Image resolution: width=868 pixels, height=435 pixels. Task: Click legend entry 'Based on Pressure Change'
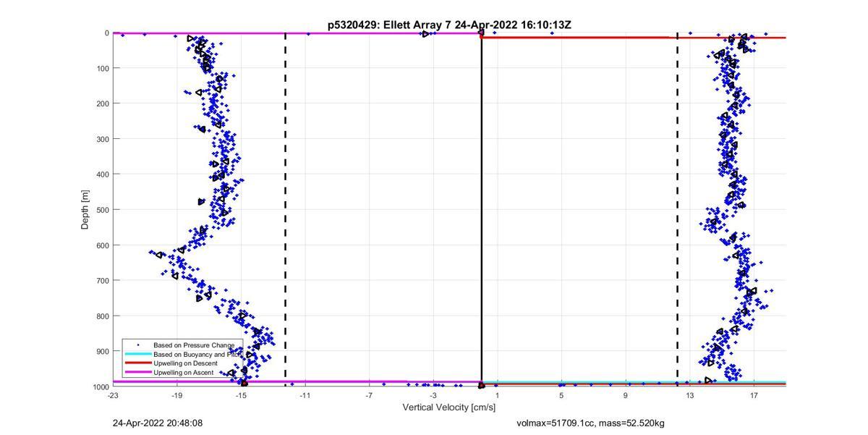click(193, 345)
